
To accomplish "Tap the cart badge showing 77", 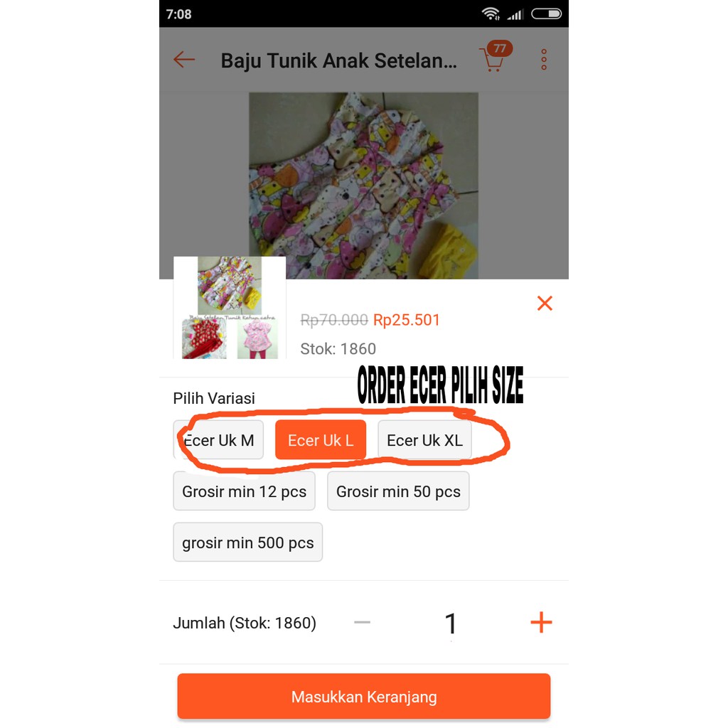I will point(500,48).
